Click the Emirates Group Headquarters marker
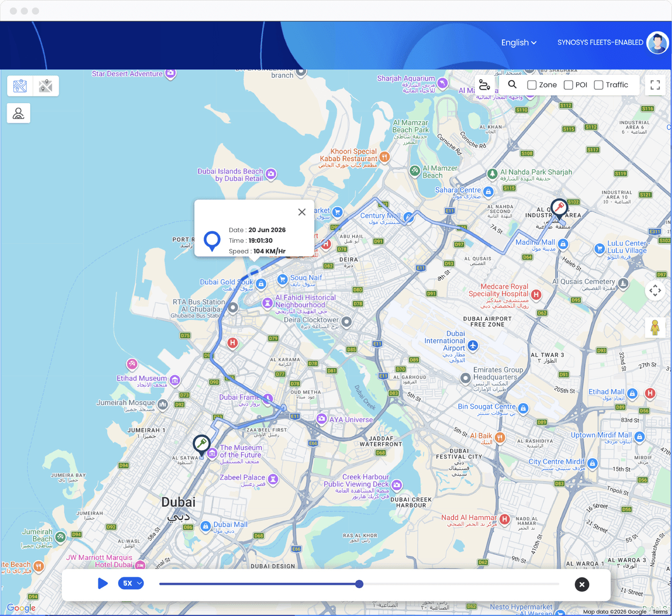The width and height of the screenshot is (672, 616). [x=465, y=379]
